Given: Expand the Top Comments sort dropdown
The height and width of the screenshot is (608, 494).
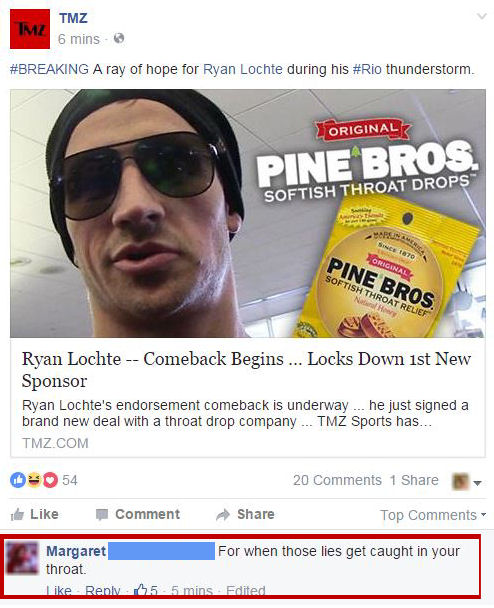Looking at the screenshot, I should pyautogui.click(x=433, y=515).
